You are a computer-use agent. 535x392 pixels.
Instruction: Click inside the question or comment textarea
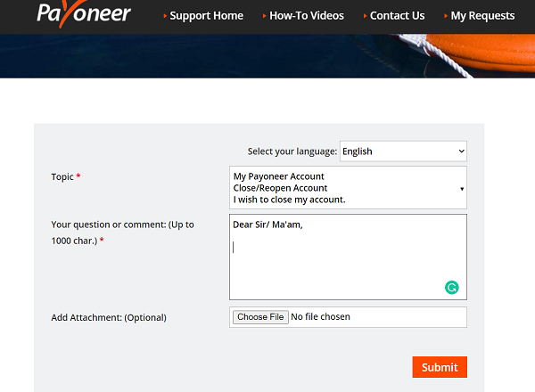pos(348,257)
